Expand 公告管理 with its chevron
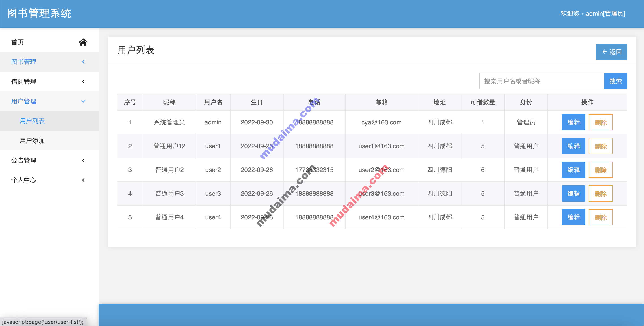 tap(83, 160)
